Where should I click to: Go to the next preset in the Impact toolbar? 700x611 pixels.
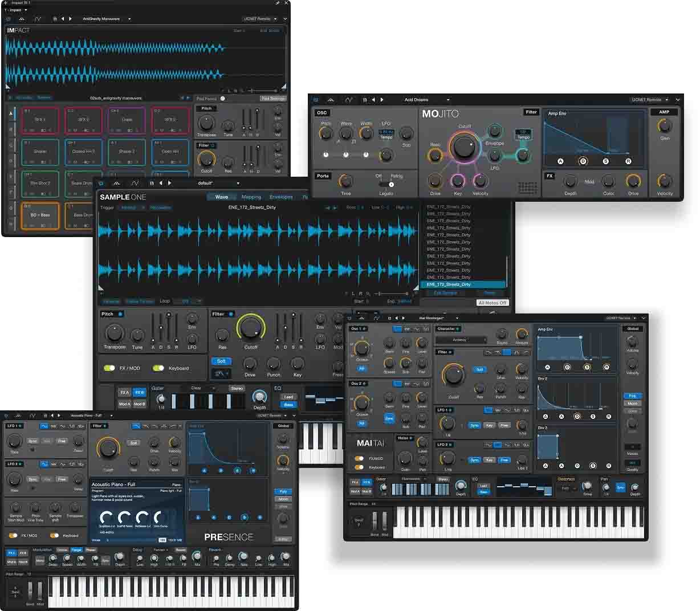point(71,19)
